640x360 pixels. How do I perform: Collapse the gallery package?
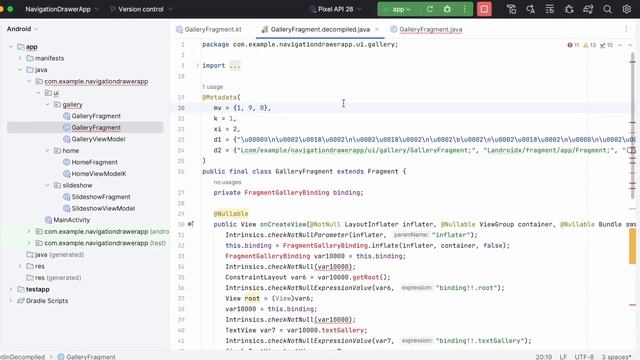point(47,104)
